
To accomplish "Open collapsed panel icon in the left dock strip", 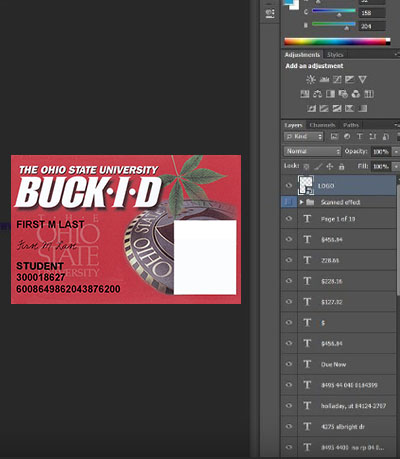I will pyautogui.click(x=270, y=13).
